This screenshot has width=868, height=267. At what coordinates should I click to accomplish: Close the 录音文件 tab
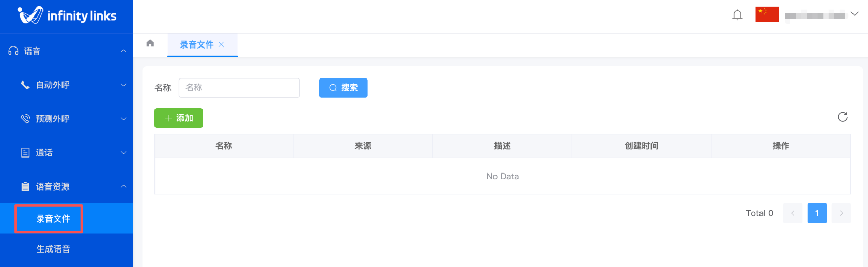[x=221, y=45]
